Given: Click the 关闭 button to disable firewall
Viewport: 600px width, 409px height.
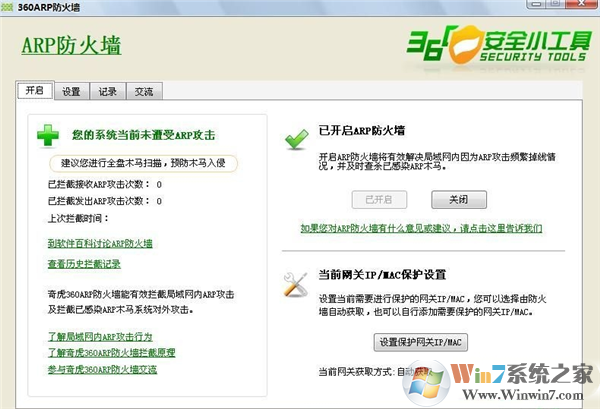Looking at the screenshot, I should (459, 199).
